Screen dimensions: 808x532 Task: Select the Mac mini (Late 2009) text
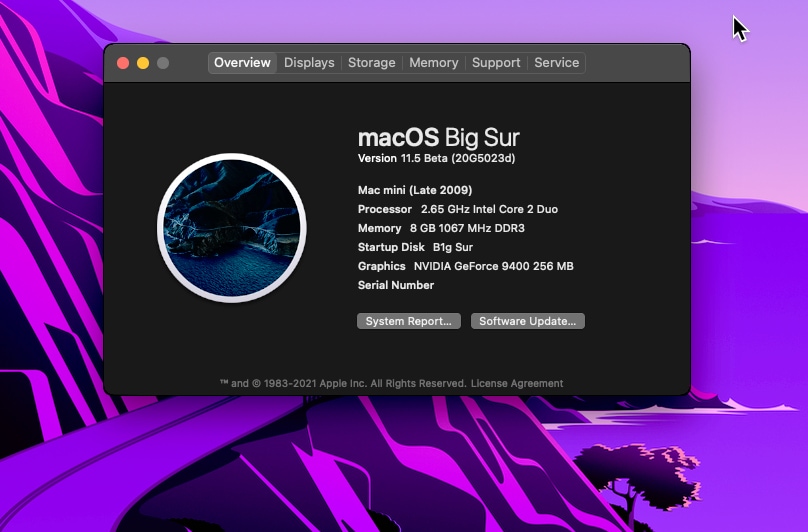click(x=415, y=190)
